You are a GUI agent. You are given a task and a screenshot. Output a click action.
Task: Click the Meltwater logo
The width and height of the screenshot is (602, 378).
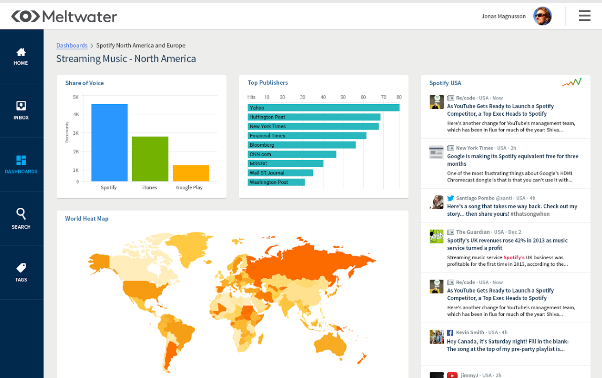click(64, 17)
